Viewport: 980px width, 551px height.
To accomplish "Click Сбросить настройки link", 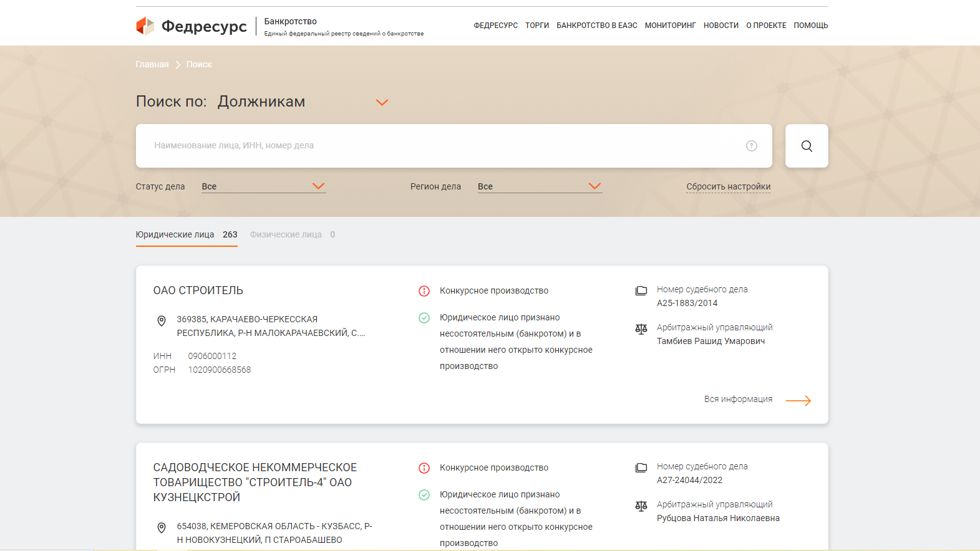I will [x=729, y=186].
